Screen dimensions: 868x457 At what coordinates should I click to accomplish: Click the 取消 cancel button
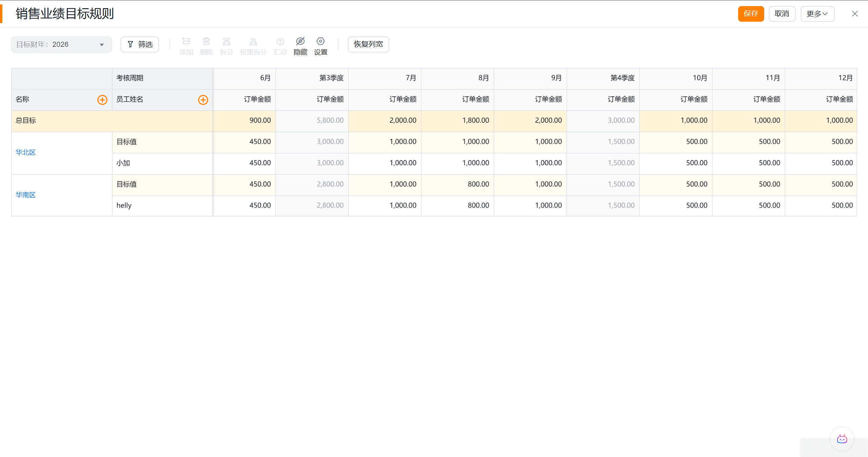pos(782,14)
